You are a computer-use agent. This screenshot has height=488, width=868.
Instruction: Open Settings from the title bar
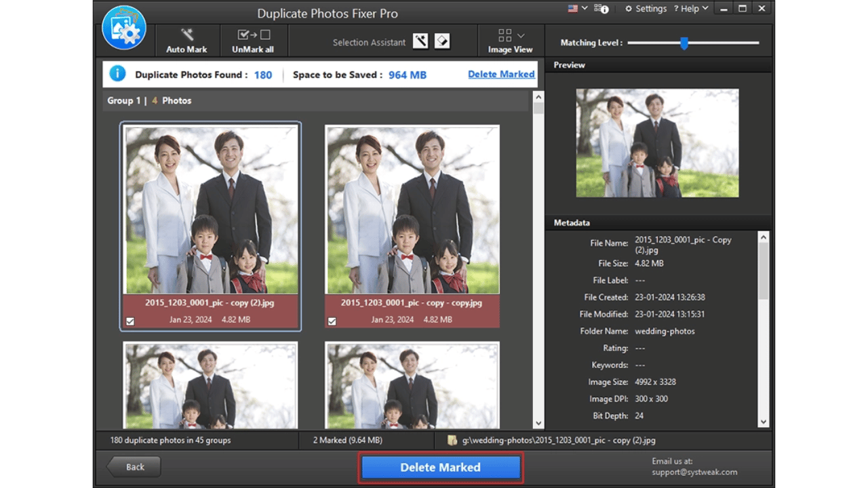(646, 9)
